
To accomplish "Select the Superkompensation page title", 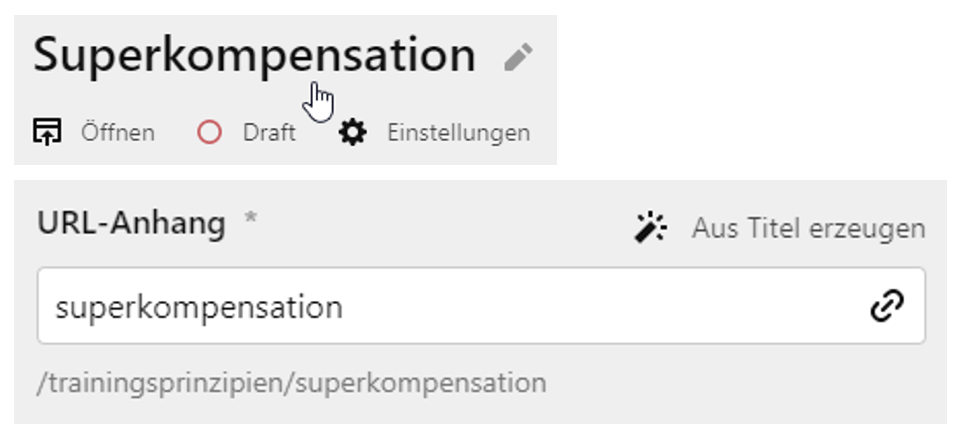I will point(254,55).
